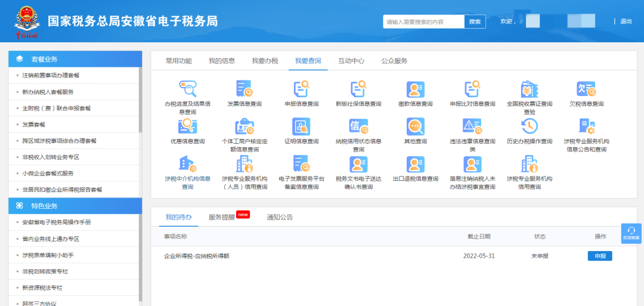Click 套餐业务 list scrollbar
644x306 pixels.
[141, 100]
